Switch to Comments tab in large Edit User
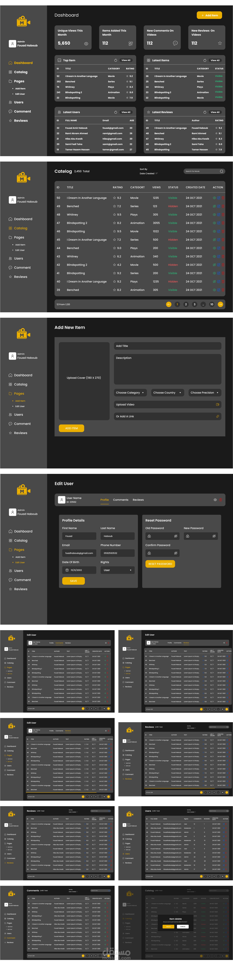Viewport: 233px width, 980px height. click(x=121, y=500)
